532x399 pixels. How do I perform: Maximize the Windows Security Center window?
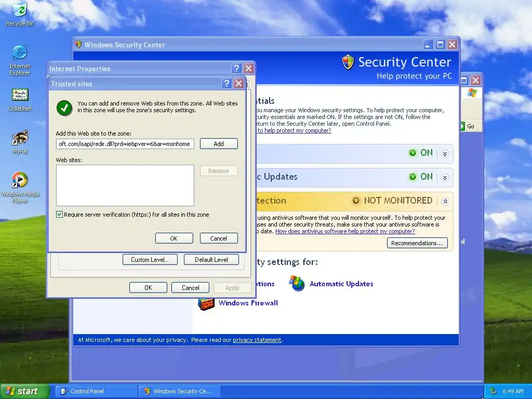coord(440,45)
